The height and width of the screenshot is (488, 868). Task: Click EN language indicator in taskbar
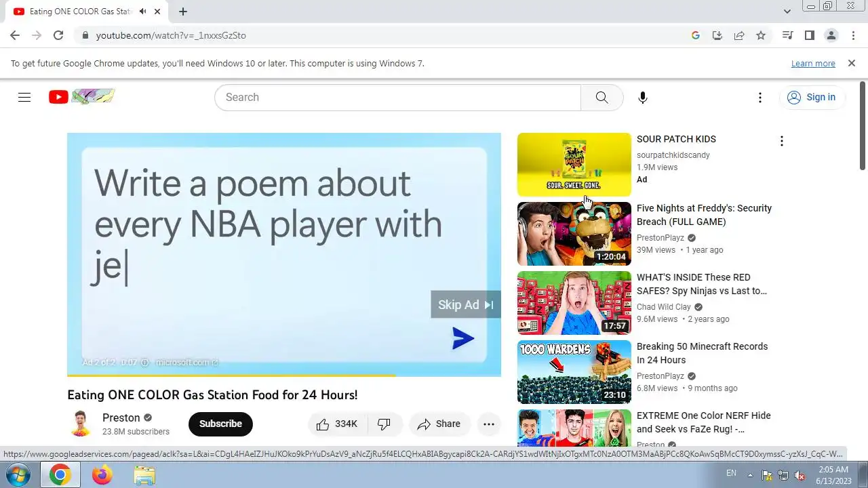point(731,473)
